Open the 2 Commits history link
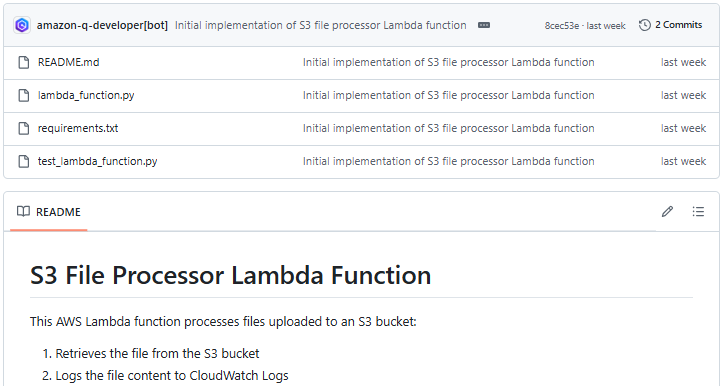Viewport: 727px width, 386px height. click(670, 25)
